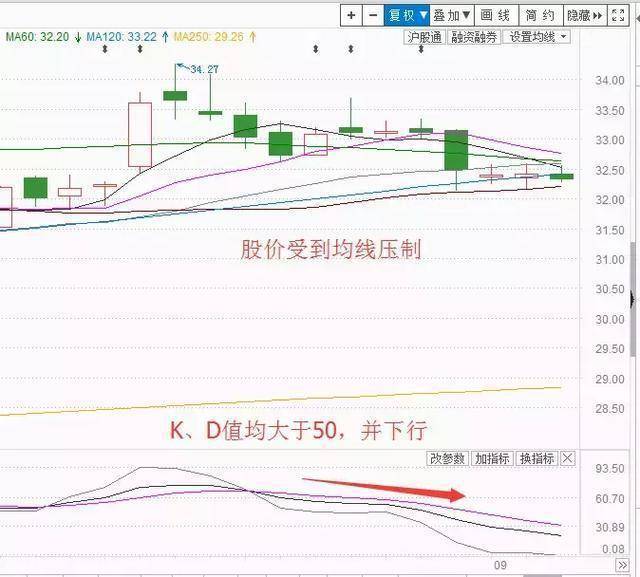Click the 93.50 KDJ axis label
Screen dimensions: 640x577
tap(610, 468)
